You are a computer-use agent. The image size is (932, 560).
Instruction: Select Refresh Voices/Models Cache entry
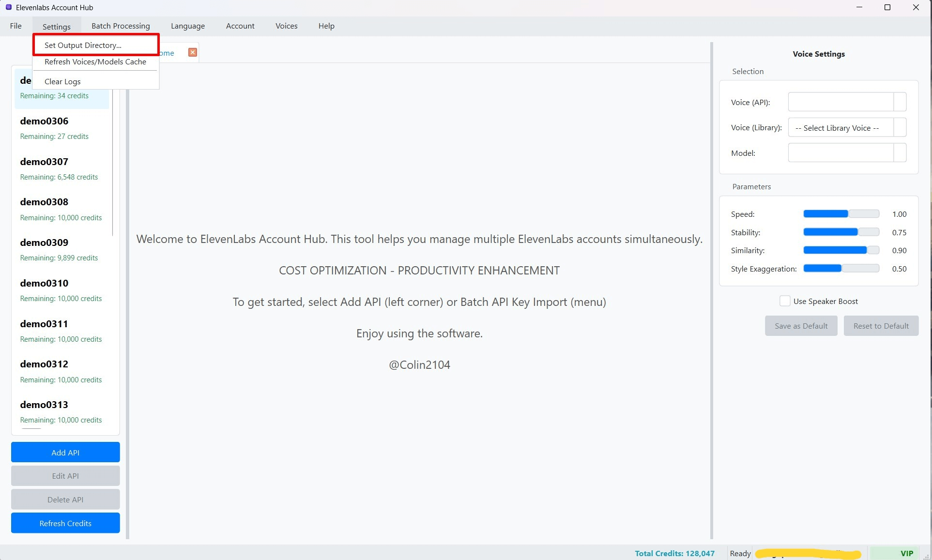point(96,62)
